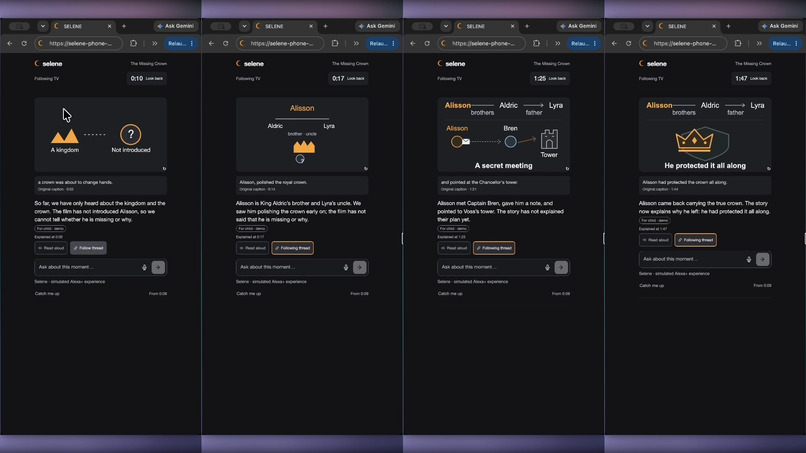The width and height of the screenshot is (806, 453).
Task: Go back in the 0:17 window
Action: (211, 44)
